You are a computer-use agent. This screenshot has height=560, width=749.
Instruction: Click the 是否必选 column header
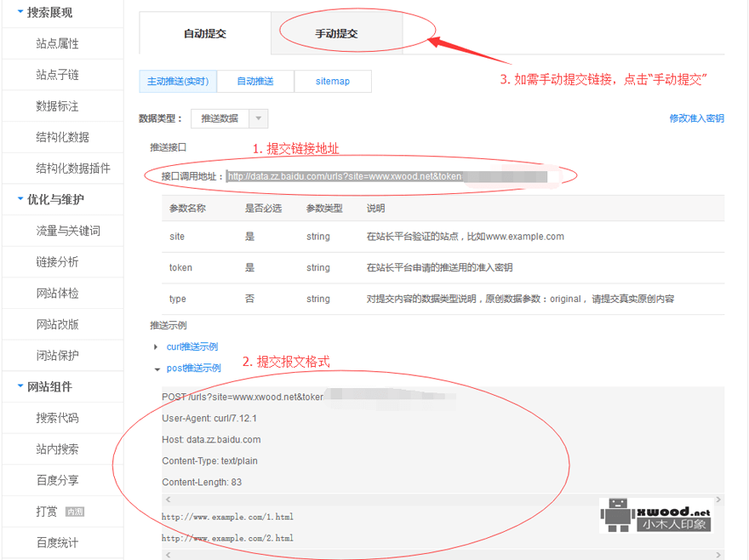pos(263,209)
